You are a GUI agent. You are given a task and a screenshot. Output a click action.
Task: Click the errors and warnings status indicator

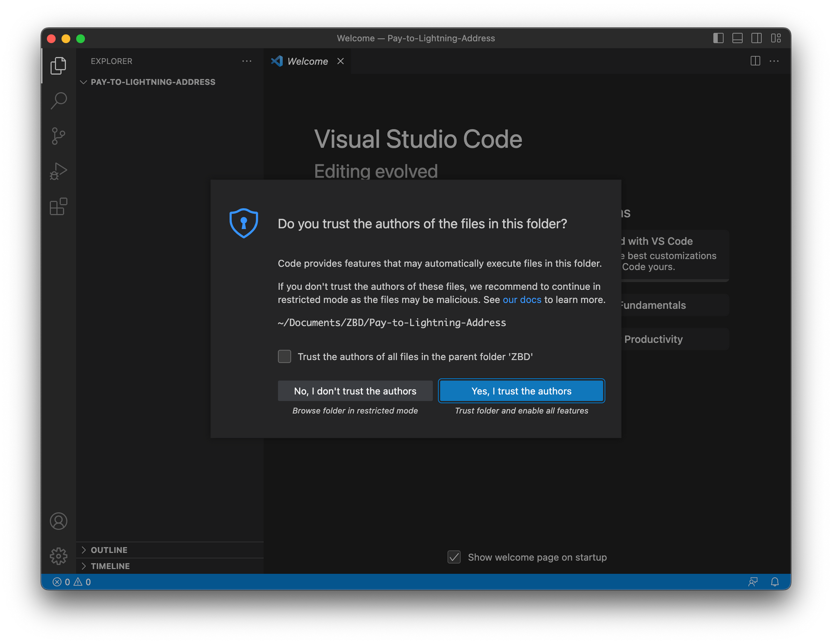click(72, 582)
